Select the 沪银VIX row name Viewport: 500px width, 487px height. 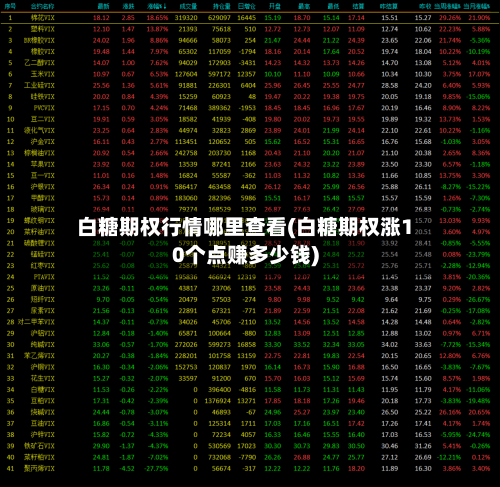click(43, 187)
